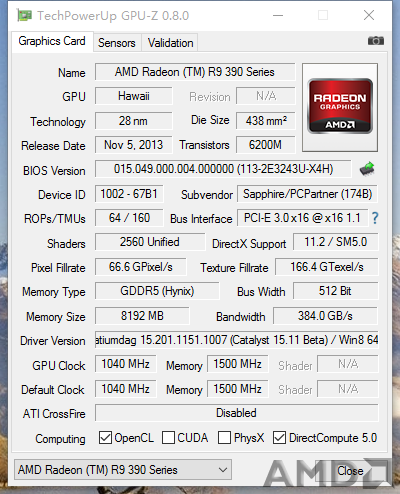Click the Device ID value 1002 - 67B1
Viewport: 400px width, 494px height.
click(129, 194)
